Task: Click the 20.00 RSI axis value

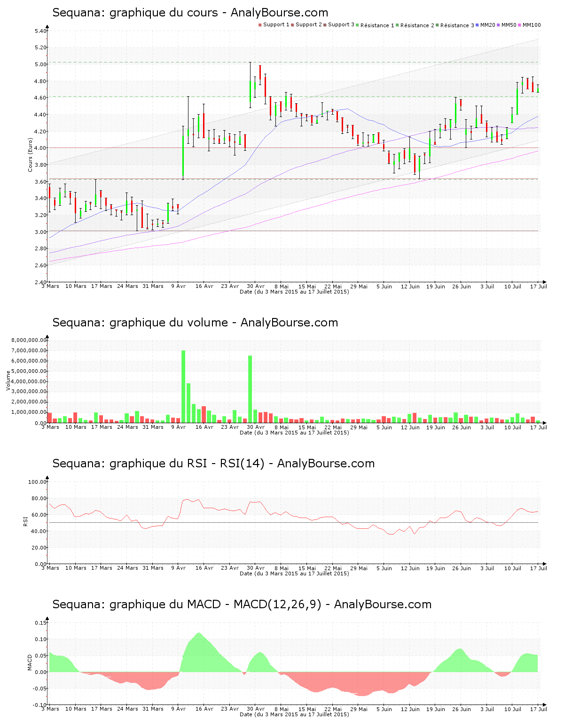Action: tap(39, 548)
